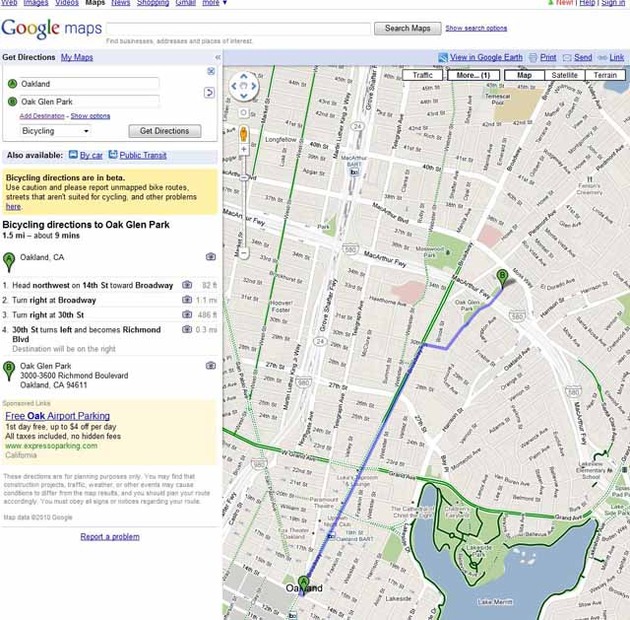Click the Add Destination link

point(42,116)
